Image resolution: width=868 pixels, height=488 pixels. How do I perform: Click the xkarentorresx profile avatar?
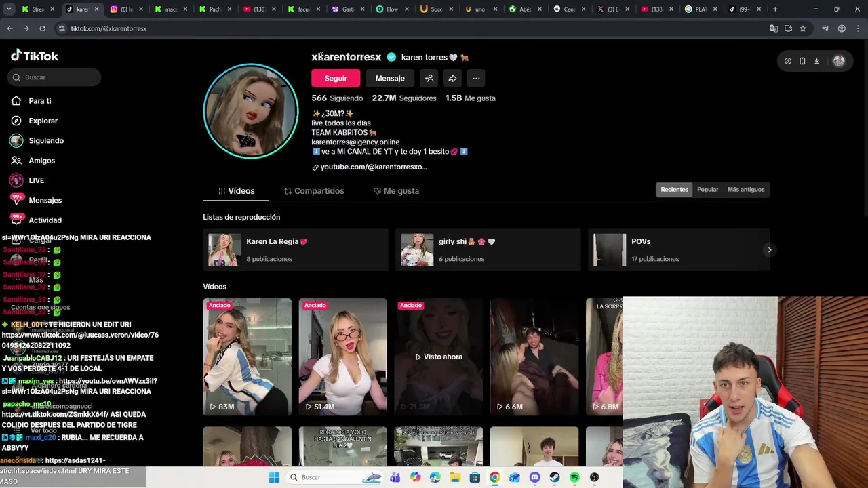pyautogui.click(x=251, y=111)
